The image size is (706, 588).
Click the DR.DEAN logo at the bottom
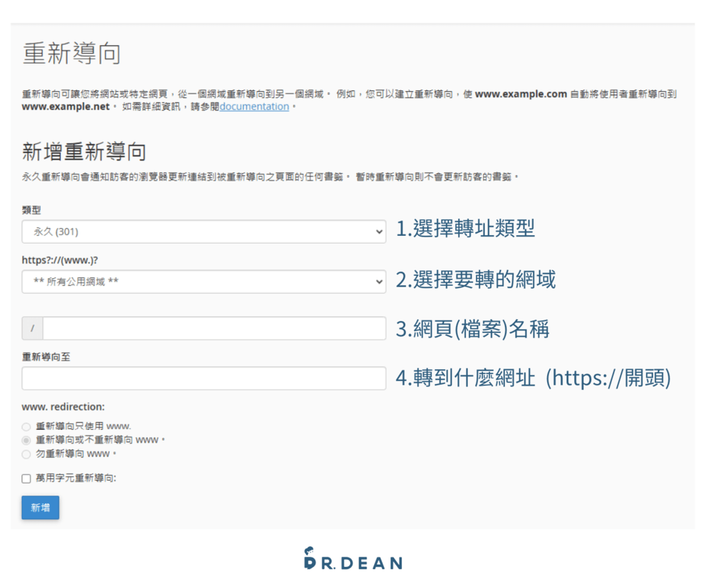click(353, 558)
